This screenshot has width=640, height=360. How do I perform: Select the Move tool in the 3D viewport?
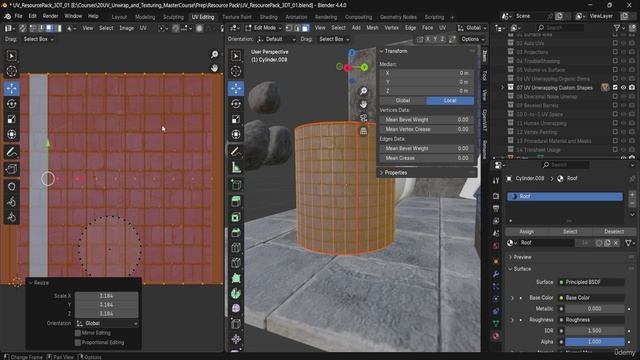click(x=236, y=88)
